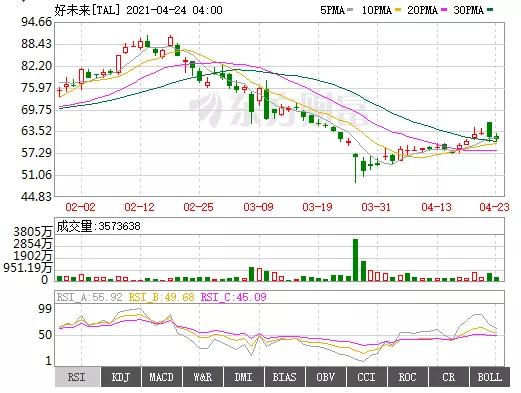Switch to the W&R indicator tab

coord(203,377)
